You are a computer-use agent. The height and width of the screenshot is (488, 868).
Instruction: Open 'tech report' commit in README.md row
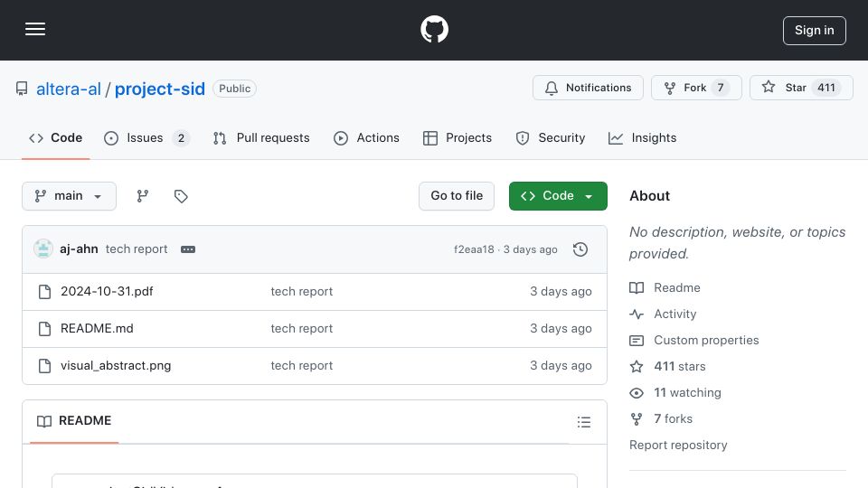(302, 329)
